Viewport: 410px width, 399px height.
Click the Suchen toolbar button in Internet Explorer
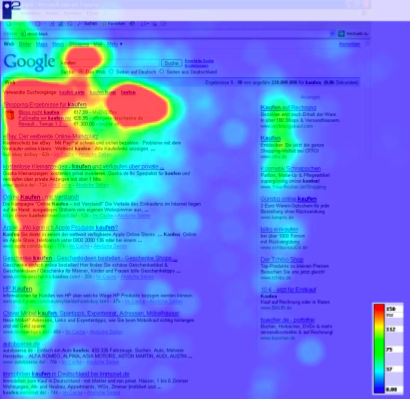(87, 24)
